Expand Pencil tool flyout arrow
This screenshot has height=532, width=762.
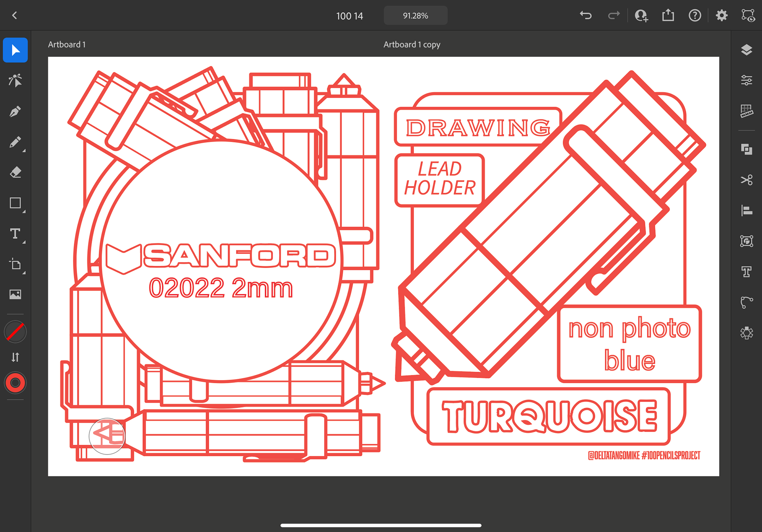pos(24,151)
